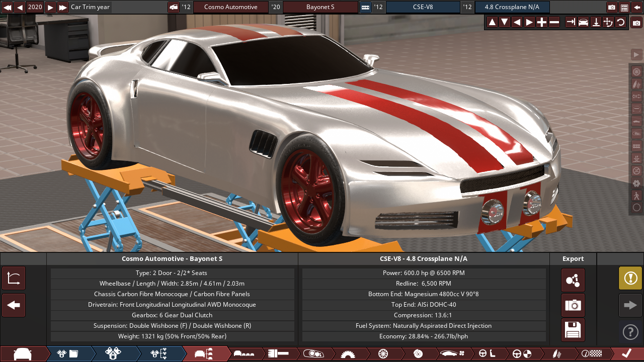
Task: Confirm with the checkmark tab
Action: (627, 353)
